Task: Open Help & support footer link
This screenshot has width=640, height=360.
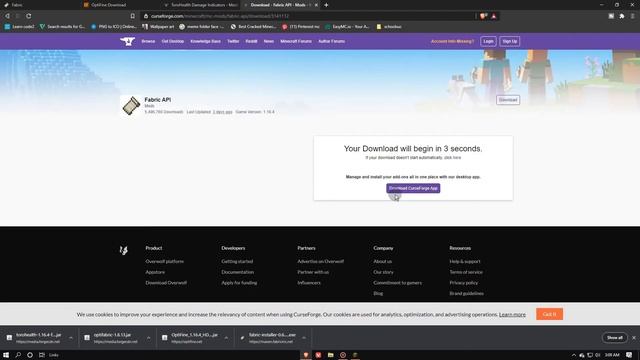Action: pos(465,261)
